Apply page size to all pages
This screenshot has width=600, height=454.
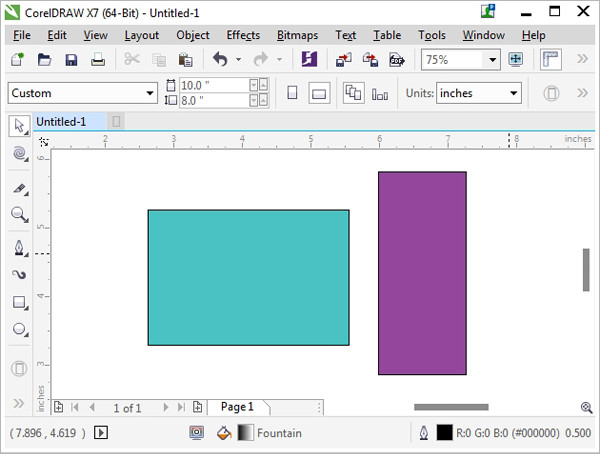pos(353,93)
